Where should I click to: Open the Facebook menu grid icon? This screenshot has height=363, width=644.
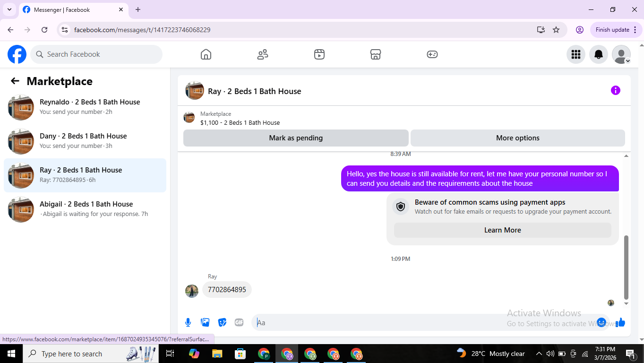point(576,54)
